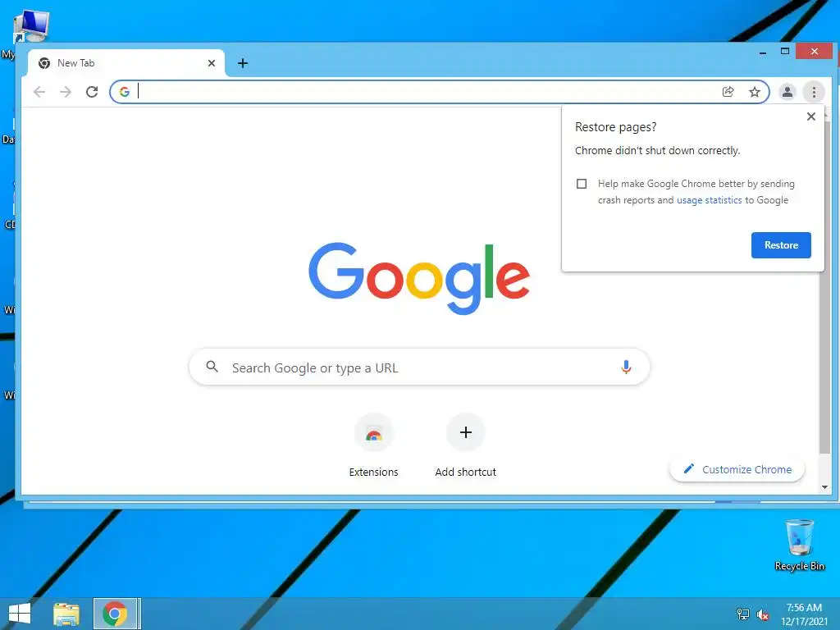Screen dimensions: 840x630
Task: Open File Explorer from the taskbar
Action: click(66, 614)
